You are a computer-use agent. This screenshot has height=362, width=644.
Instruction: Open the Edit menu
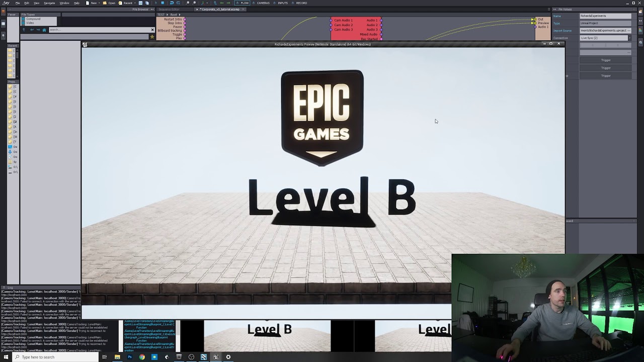27,3
